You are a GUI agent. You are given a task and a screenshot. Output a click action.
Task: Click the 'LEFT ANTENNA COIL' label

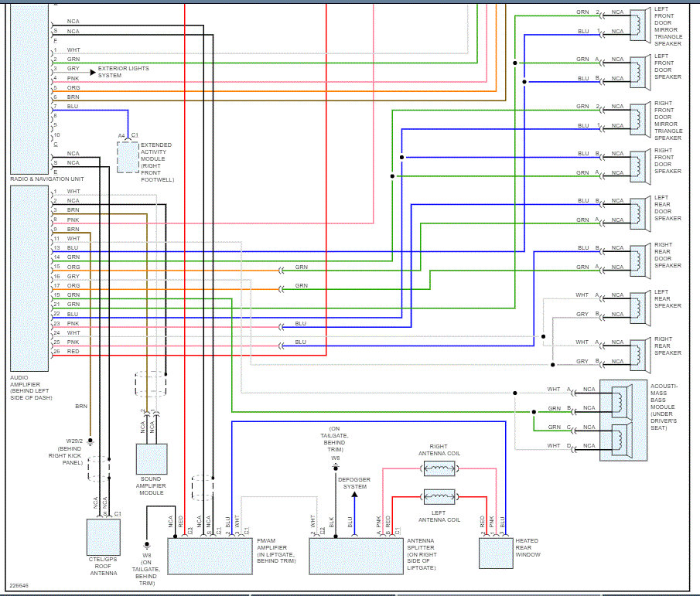[x=439, y=516]
